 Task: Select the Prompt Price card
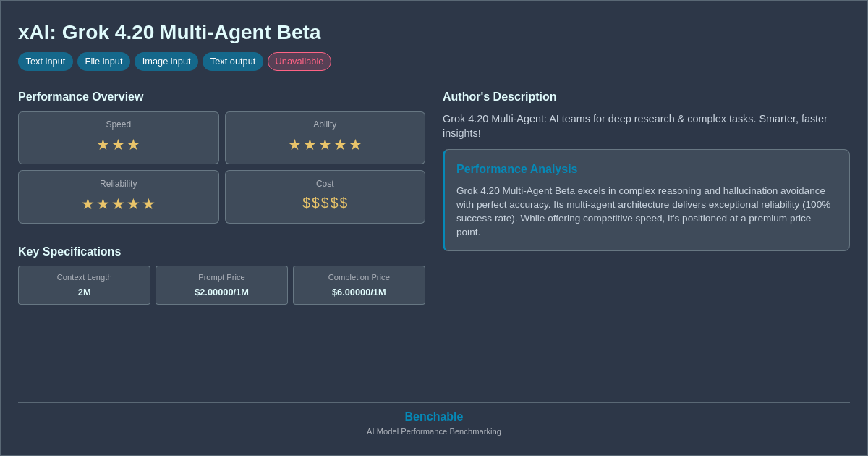(x=221, y=285)
